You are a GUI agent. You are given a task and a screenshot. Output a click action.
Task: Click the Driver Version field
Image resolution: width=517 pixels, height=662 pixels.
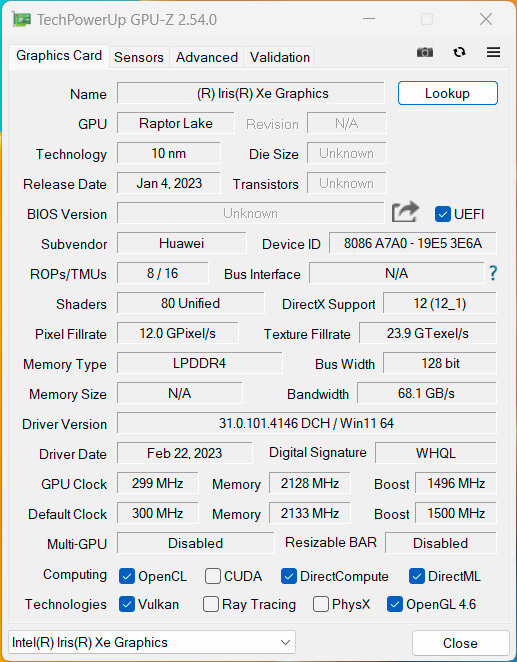pyautogui.click(x=306, y=423)
